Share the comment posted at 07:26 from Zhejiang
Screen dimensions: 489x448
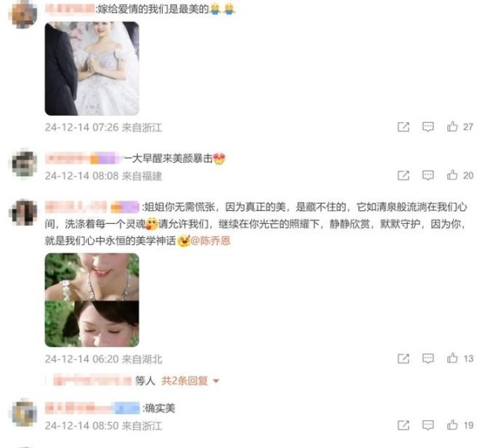pyautogui.click(x=403, y=127)
